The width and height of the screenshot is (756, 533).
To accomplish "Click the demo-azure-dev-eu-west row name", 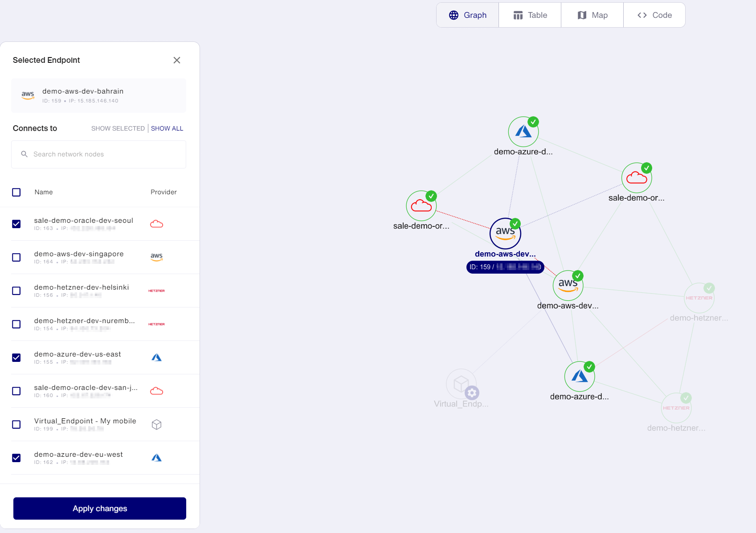I will tap(78, 455).
